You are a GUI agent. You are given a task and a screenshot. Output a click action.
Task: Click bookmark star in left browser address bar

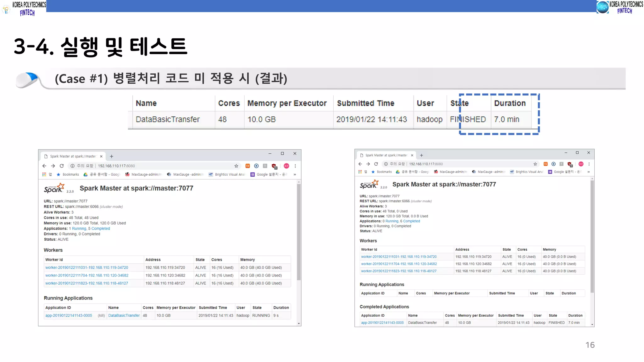[x=236, y=166]
